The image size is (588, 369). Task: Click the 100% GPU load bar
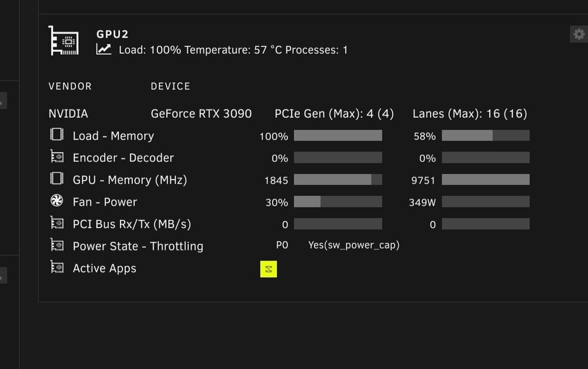[x=338, y=135]
